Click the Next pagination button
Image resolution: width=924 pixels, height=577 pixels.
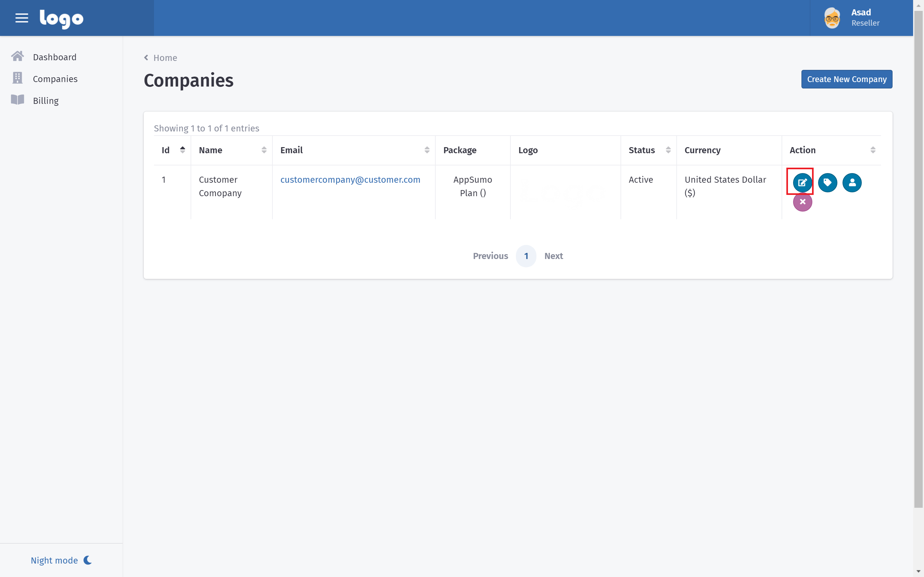coord(553,256)
